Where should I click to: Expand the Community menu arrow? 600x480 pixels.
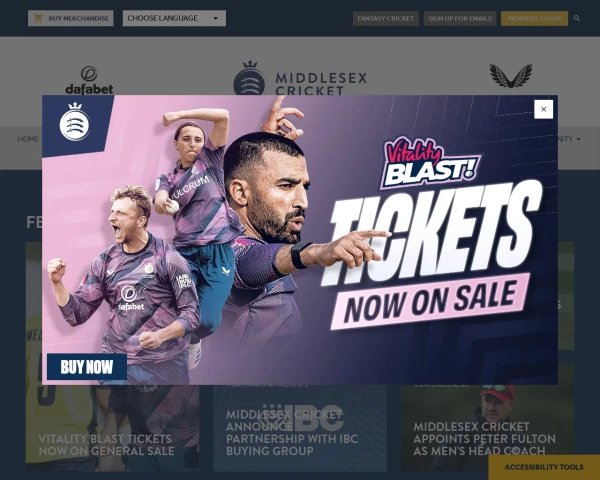[578, 139]
